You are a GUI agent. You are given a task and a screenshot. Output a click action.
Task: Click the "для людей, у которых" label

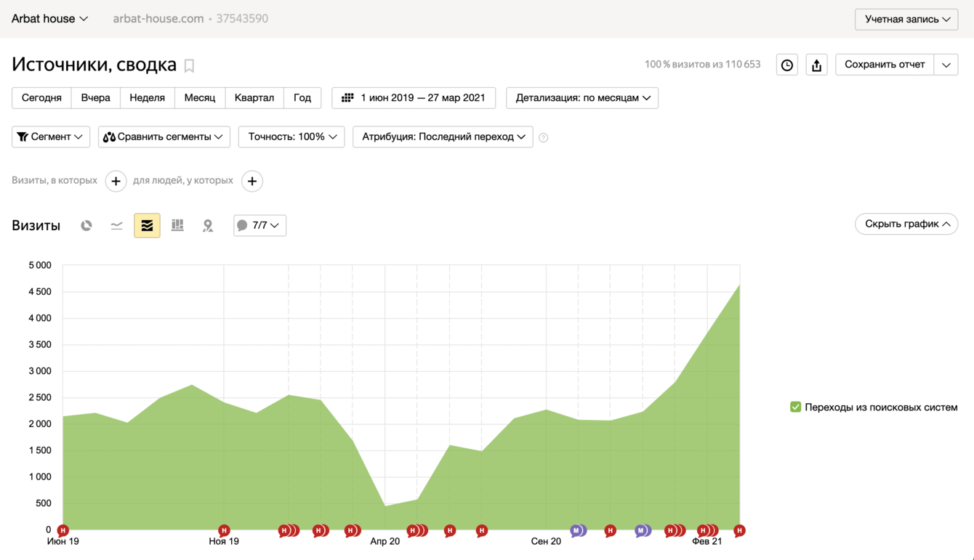pos(183,181)
